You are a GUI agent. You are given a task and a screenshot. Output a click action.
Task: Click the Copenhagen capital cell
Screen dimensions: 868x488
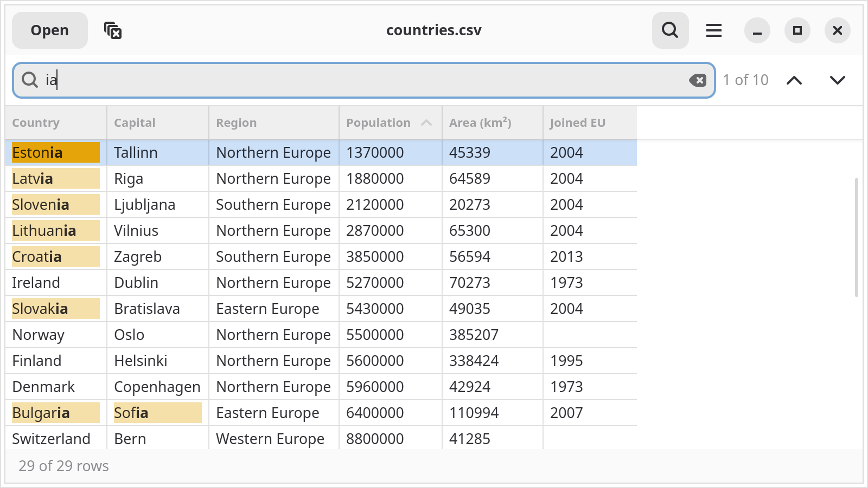click(x=158, y=387)
